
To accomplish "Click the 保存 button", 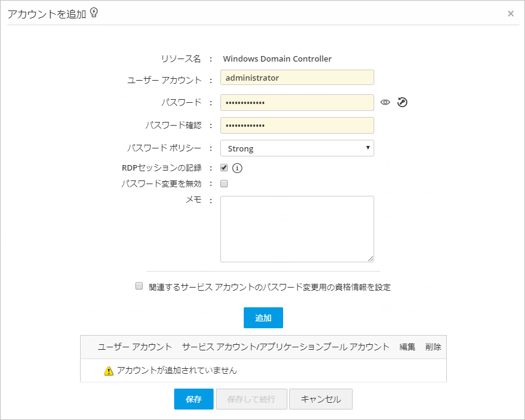I will pos(194,399).
